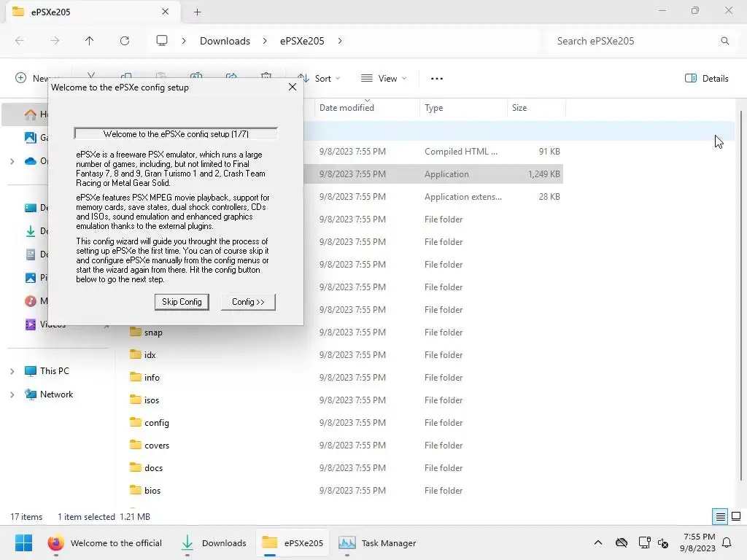Toggle the Details pane button

[x=706, y=79]
